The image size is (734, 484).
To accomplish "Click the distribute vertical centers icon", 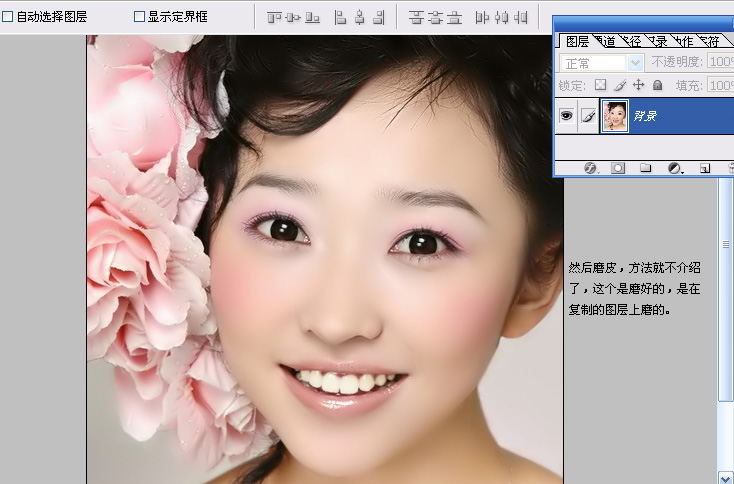I will pyautogui.click(x=435, y=18).
